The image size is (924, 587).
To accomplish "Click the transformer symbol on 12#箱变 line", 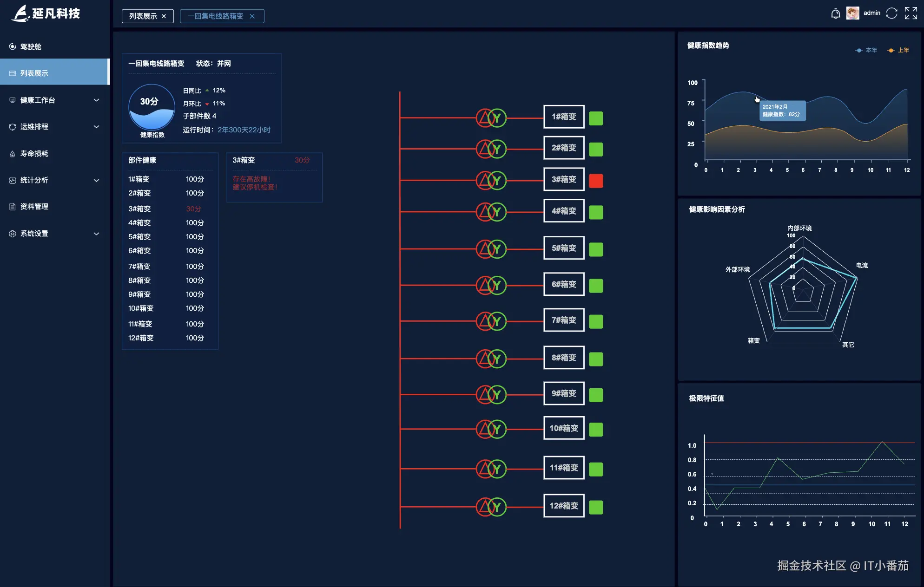I will point(491,507).
